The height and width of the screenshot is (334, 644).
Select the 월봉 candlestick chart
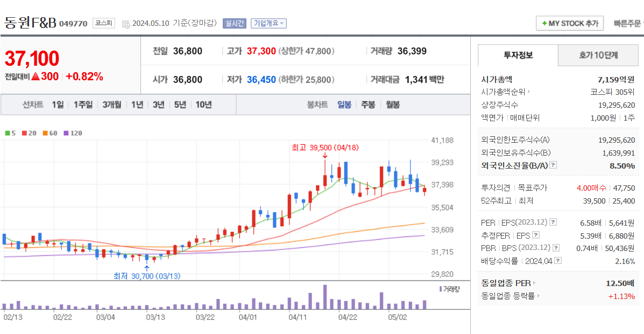tap(393, 105)
